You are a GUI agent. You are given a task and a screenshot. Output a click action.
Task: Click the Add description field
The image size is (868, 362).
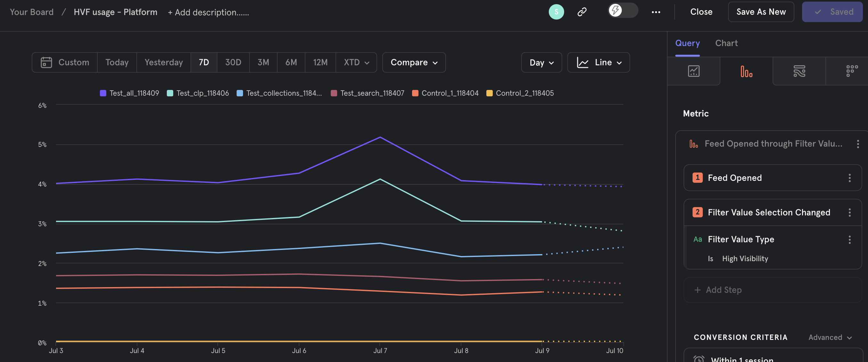coord(208,12)
